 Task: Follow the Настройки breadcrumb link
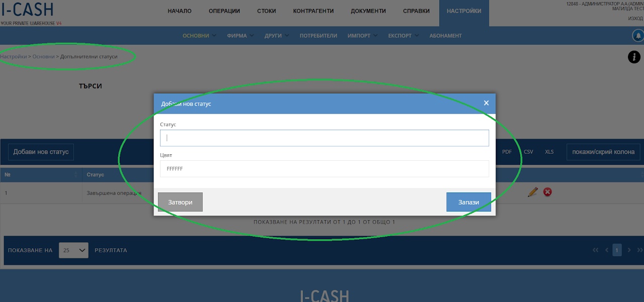[x=14, y=56]
